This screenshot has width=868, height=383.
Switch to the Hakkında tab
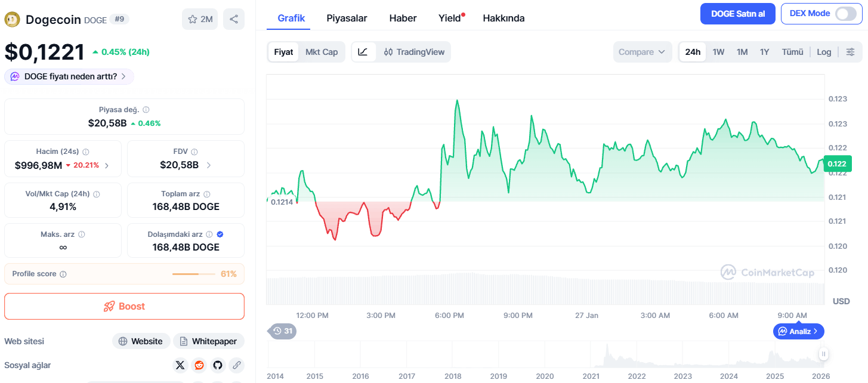(x=503, y=18)
